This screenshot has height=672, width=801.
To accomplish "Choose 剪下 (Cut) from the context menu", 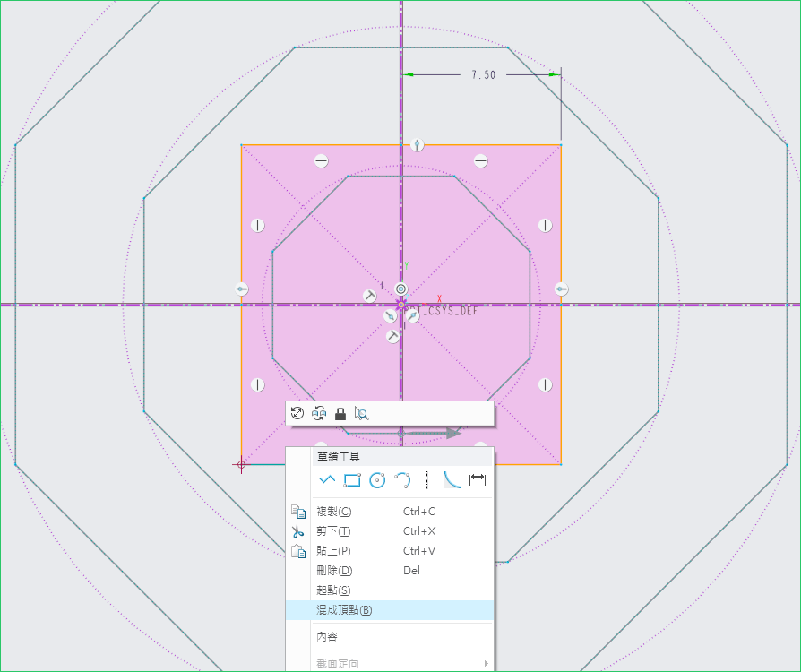I will tap(333, 531).
